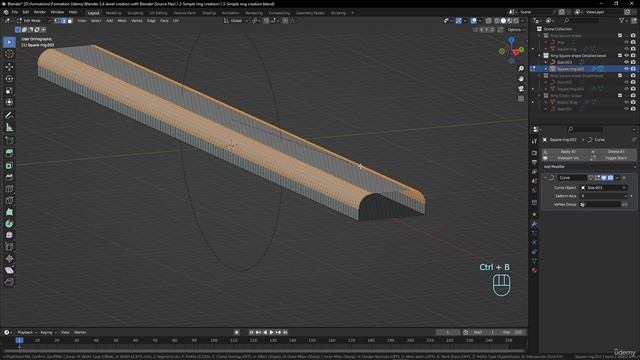Viewport: 640px width, 360px height.
Task: Switch to wireframe viewport shading
Action: (497, 21)
